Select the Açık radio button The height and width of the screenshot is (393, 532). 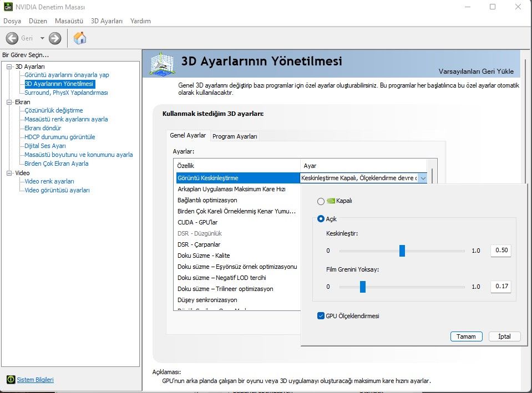coord(321,219)
